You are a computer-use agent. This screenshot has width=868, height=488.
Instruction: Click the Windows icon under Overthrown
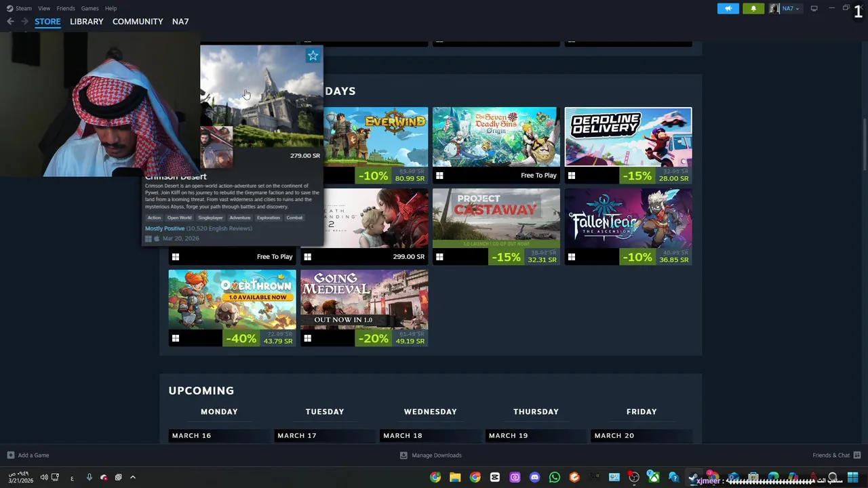(x=176, y=338)
